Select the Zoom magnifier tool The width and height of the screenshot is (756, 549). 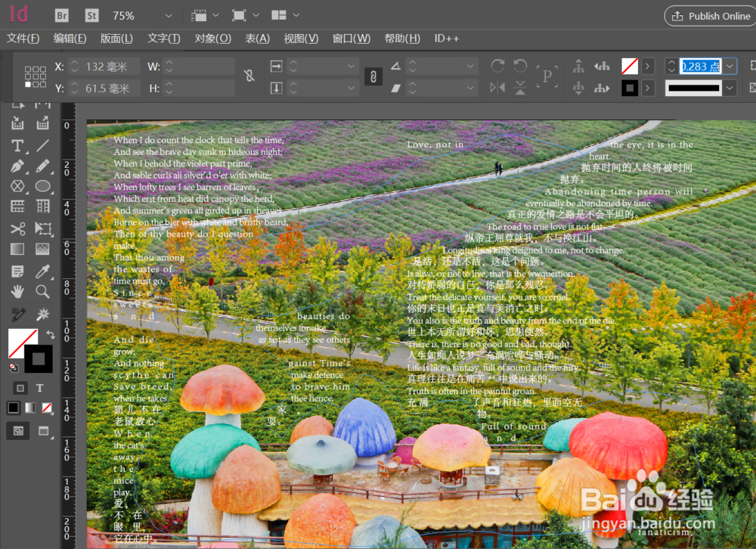[42, 291]
